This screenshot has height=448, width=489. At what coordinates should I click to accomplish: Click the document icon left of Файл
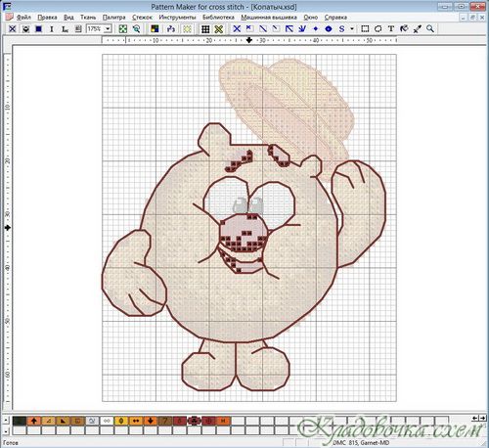click(x=10, y=18)
